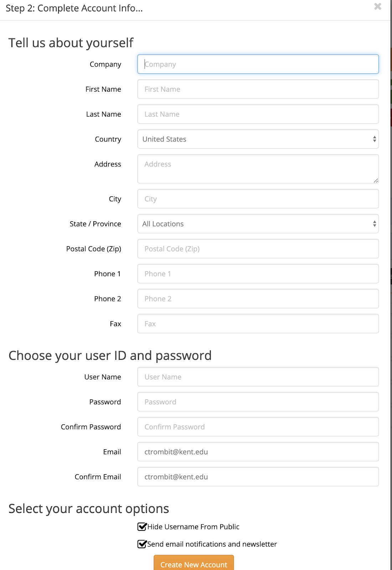Image resolution: width=392 pixels, height=570 pixels.
Task: Click the Confirm Password field
Action: (258, 427)
